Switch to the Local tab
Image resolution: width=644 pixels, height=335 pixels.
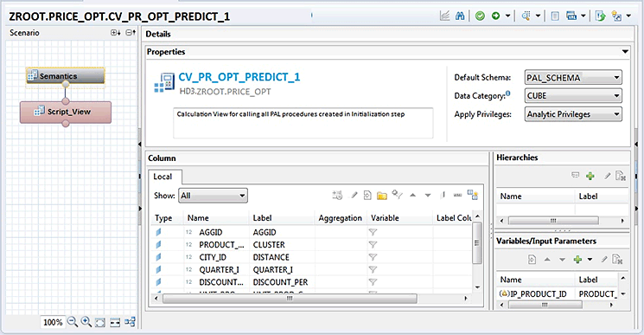[163, 177]
